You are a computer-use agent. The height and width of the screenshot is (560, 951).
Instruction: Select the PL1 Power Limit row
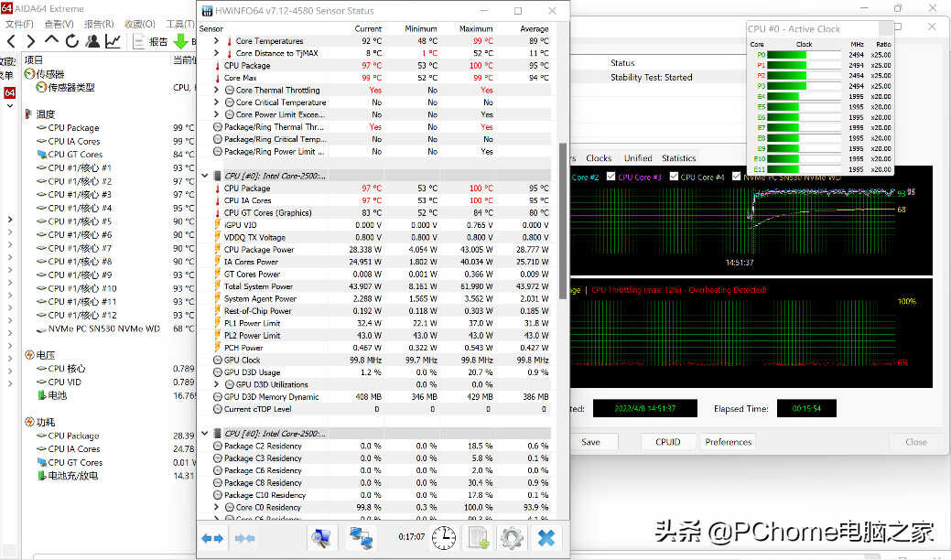pyautogui.click(x=381, y=323)
